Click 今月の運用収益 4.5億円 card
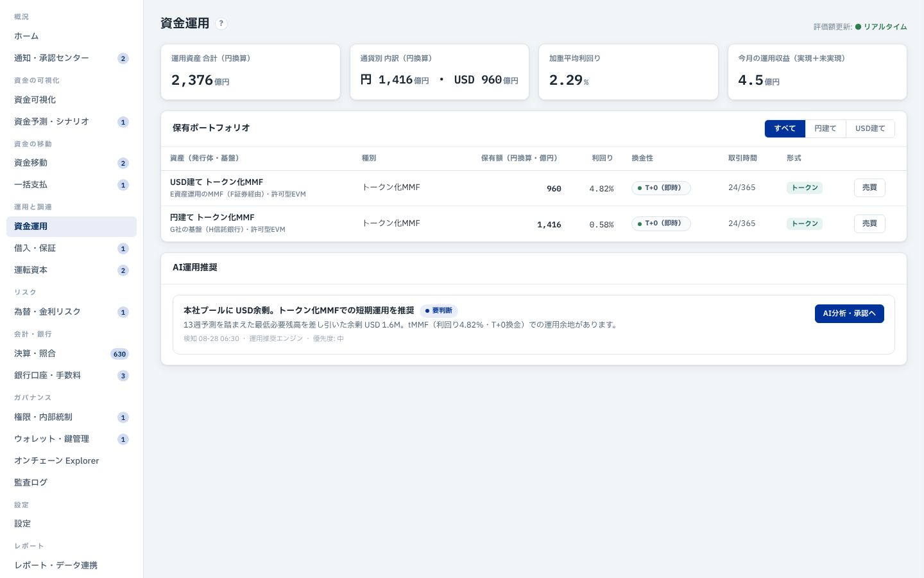 coord(817,72)
